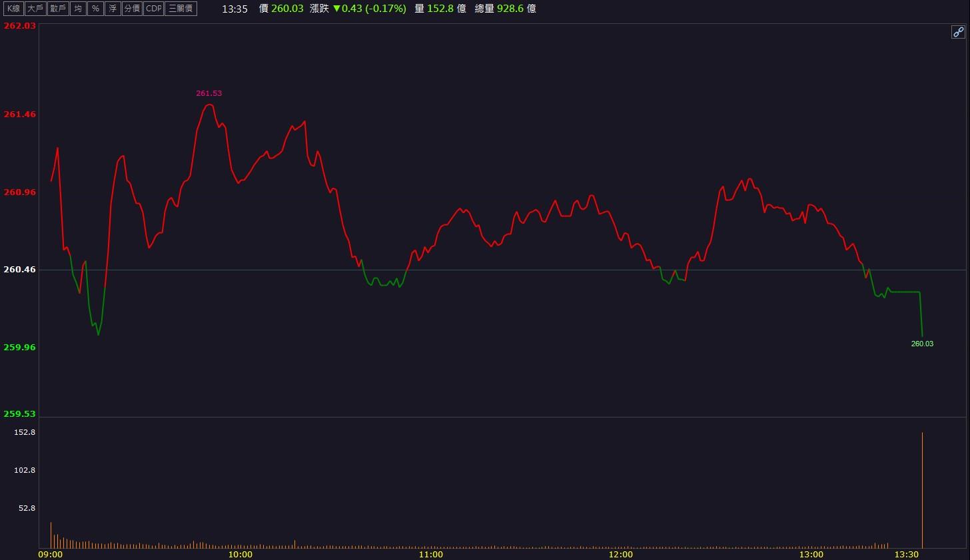Click the 量 152.8 億 volume readout

440,9
